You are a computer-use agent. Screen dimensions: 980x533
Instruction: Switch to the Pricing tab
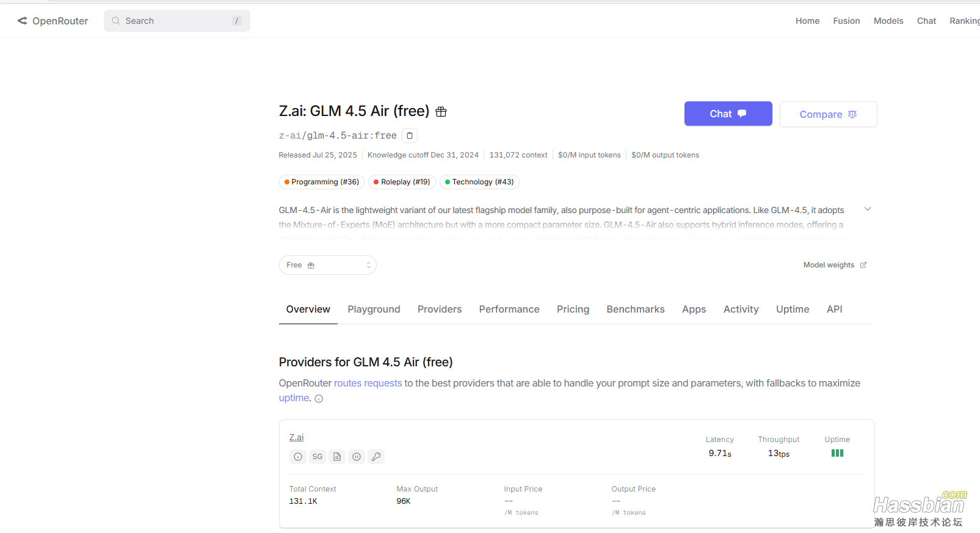[x=573, y=310]
